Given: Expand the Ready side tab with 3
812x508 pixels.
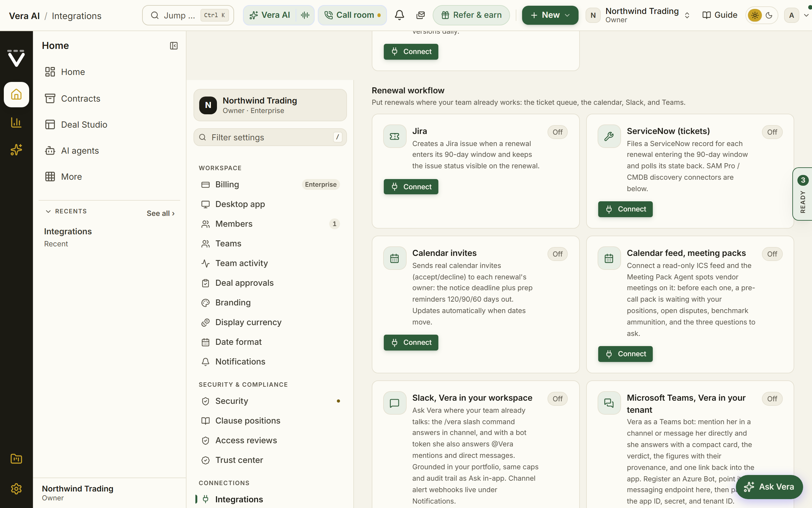Looking at the screenshot, I should coord(802,194).
